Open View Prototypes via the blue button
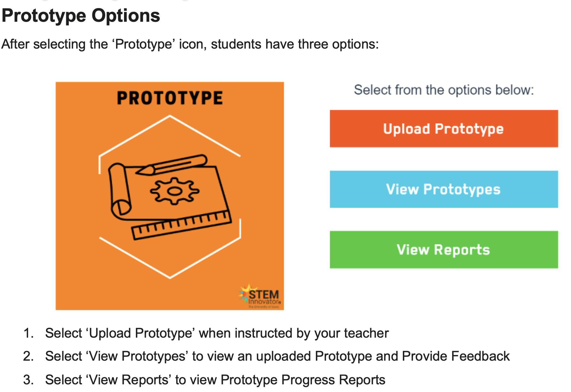Viewport: 571px width, 392px height. pyautogui.click(x=444, y=189)
